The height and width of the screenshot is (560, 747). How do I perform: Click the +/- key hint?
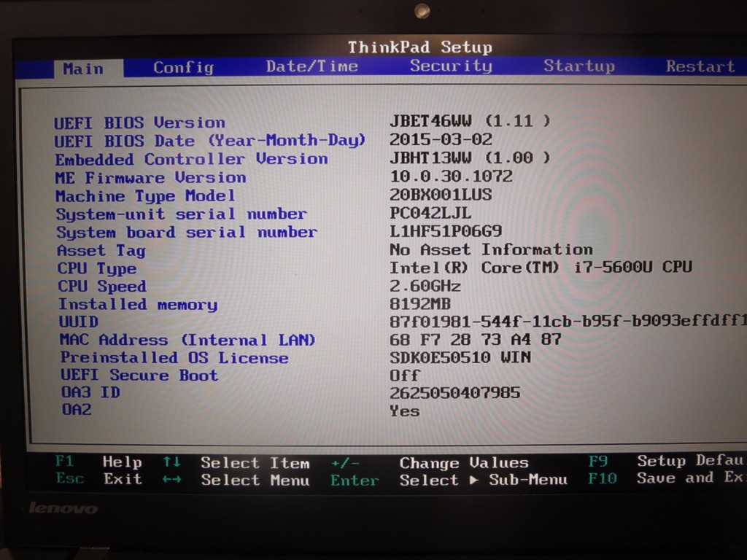point(346,463)
